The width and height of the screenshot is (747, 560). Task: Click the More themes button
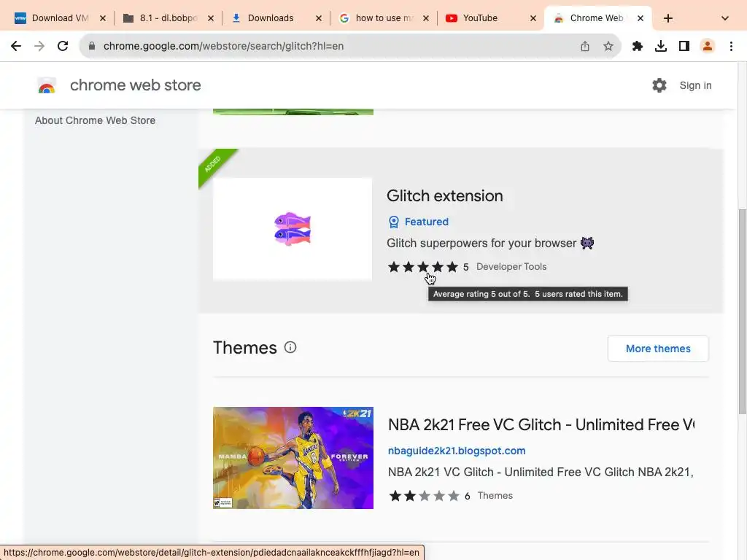tap(658, 349)
